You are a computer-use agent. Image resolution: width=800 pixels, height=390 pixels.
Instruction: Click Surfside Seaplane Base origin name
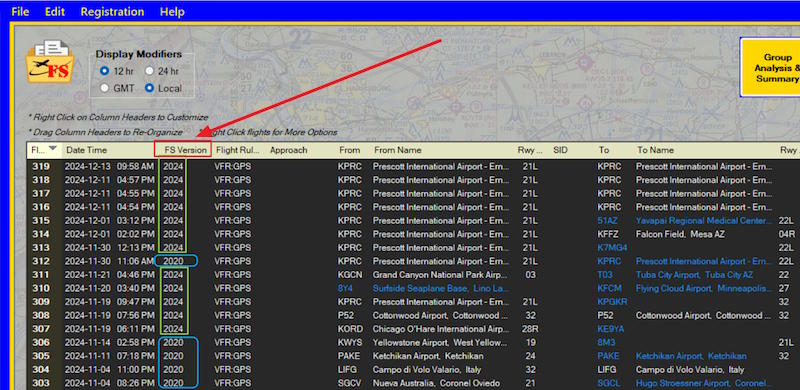440,288
